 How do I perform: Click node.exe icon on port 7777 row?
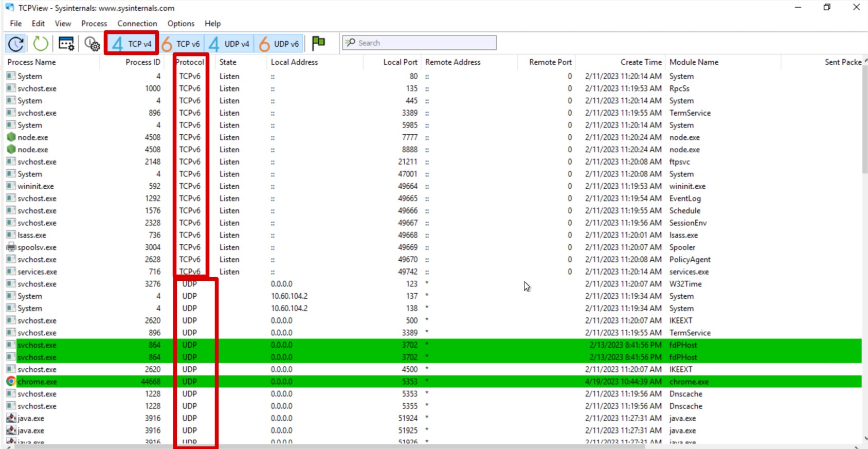click(11, 137)
